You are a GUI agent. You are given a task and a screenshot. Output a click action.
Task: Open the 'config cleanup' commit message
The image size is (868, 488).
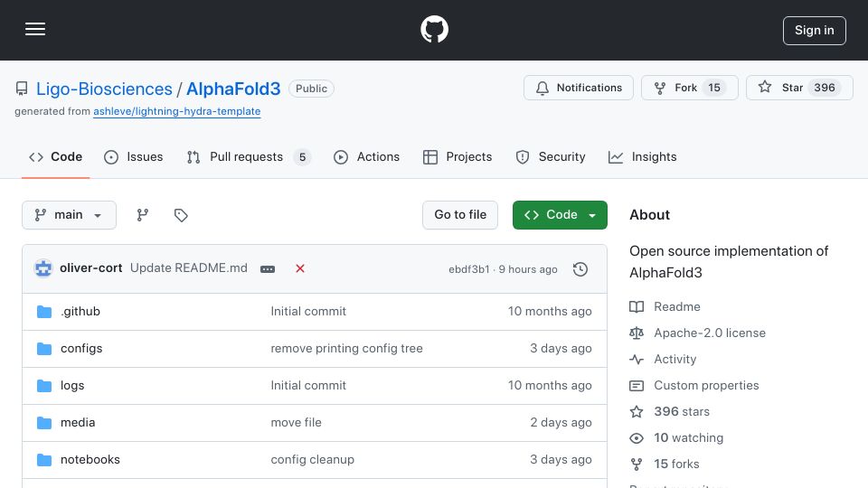[312, 460]
